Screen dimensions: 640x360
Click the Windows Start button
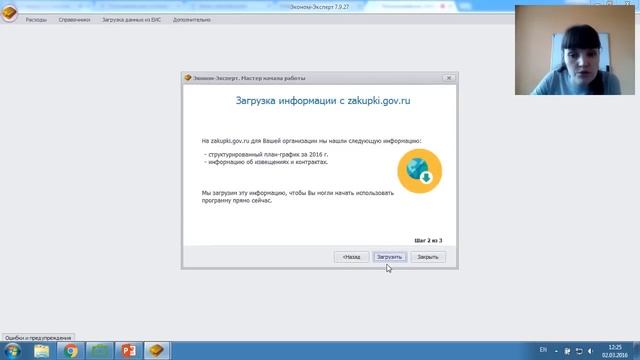[x=12, y=351]
